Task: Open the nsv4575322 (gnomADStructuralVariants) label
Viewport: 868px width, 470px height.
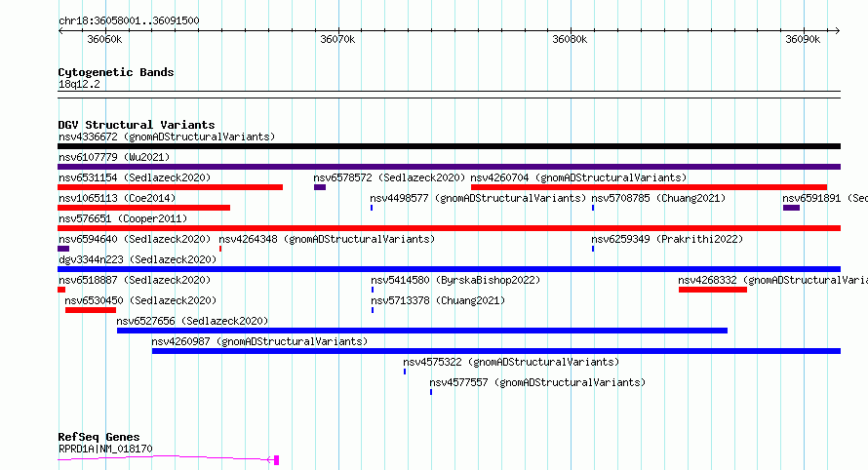Action: tap(511, 362)
